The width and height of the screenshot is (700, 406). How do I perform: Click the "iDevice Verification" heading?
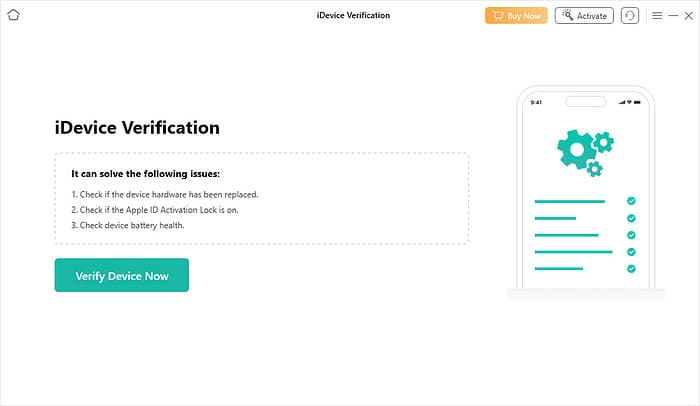(x=137, y=128)
